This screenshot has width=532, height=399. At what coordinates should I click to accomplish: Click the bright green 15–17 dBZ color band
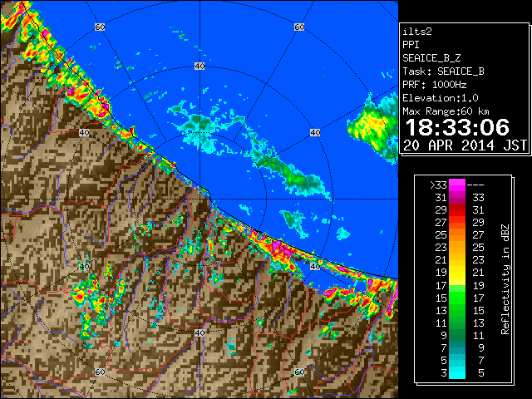click(457, 298)
